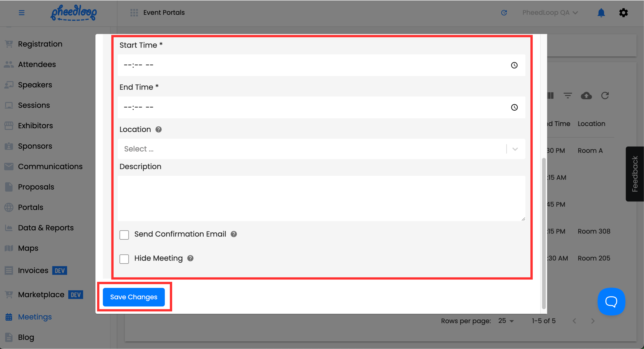Viewport: 644px width, 349px height.
Task: Click the Location help question icon
Action: tap(158, 129)
